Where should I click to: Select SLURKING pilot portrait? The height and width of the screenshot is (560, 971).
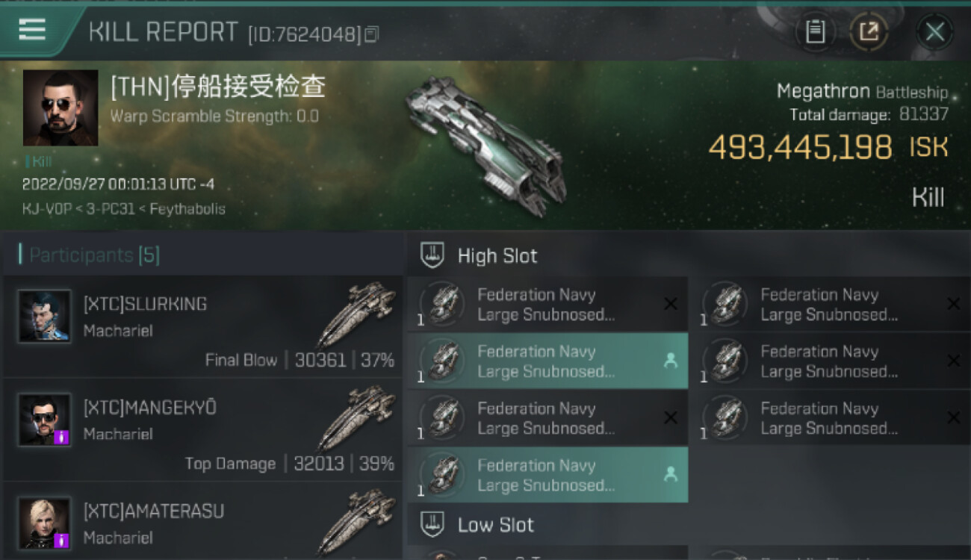(x=45, y=316)
